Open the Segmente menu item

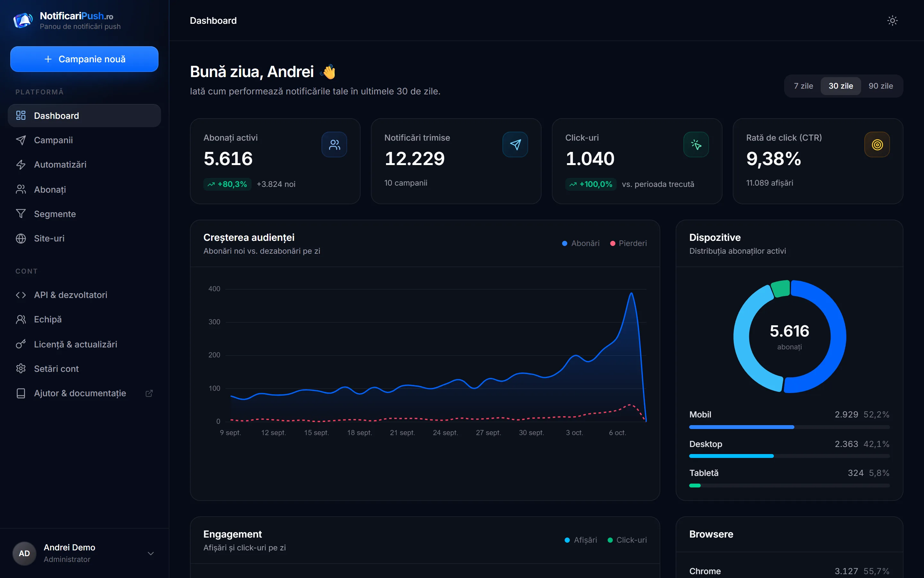84,214
